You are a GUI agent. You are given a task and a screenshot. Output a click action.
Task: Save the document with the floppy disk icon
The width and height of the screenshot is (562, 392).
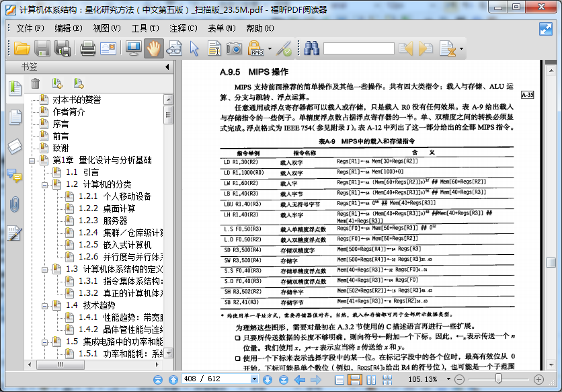point(42,48)
